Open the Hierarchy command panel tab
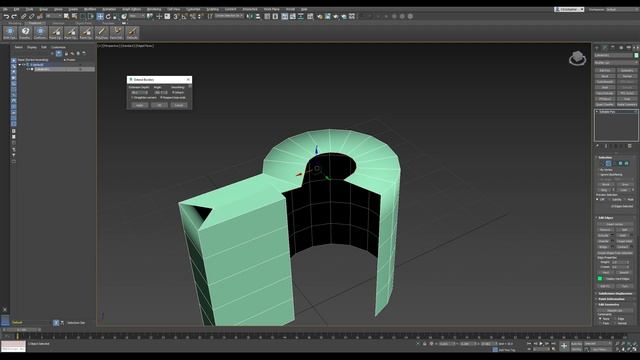 coord(613,47)
